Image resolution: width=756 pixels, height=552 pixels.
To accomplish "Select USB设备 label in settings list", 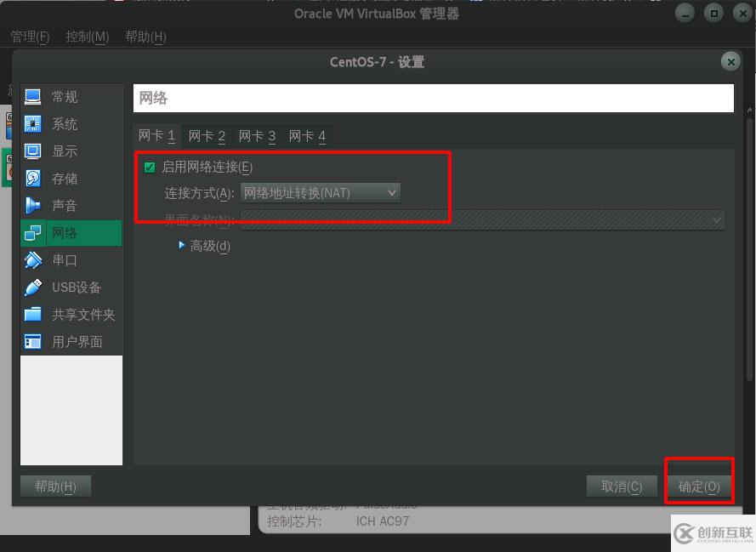I will pyautogui.click(x=77, y=287).
